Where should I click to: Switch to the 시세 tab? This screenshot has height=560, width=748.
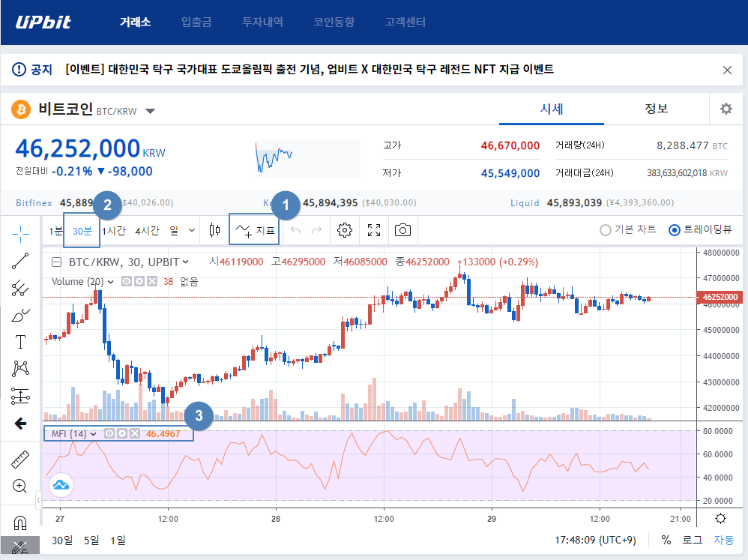(552, 109)
